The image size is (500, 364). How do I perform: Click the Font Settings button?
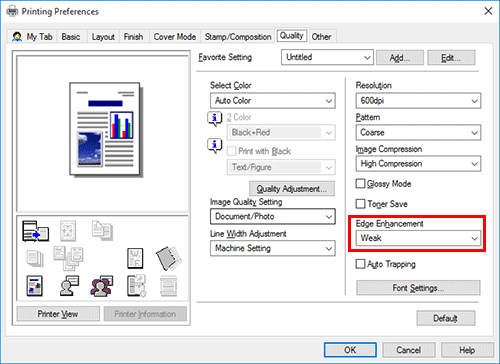(418, 288)
